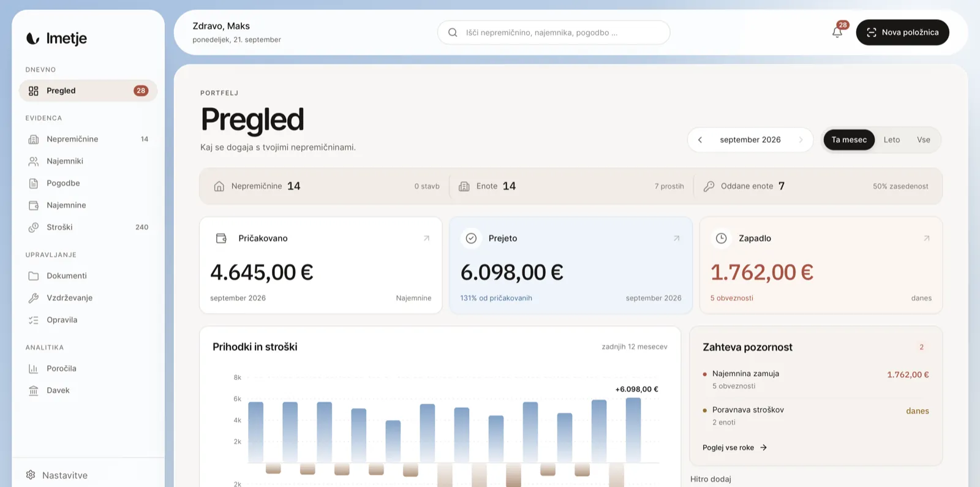The width and height of the screenshot is (980, 487).
Task: Click the Najemniki people icon
Action: (x=34, y=161)
